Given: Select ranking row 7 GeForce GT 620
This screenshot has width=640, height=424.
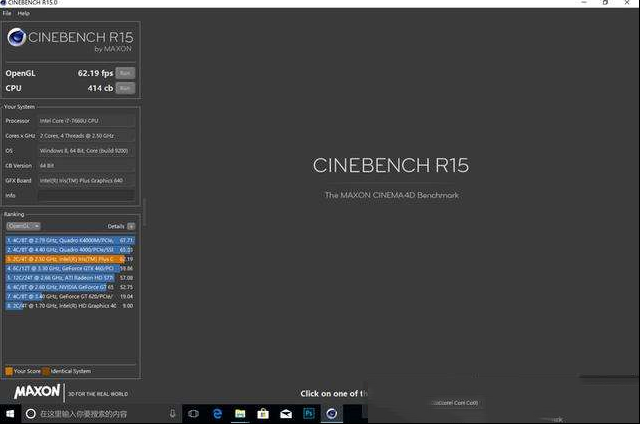Looking at the screenshot, I should (x=70, y=297).
